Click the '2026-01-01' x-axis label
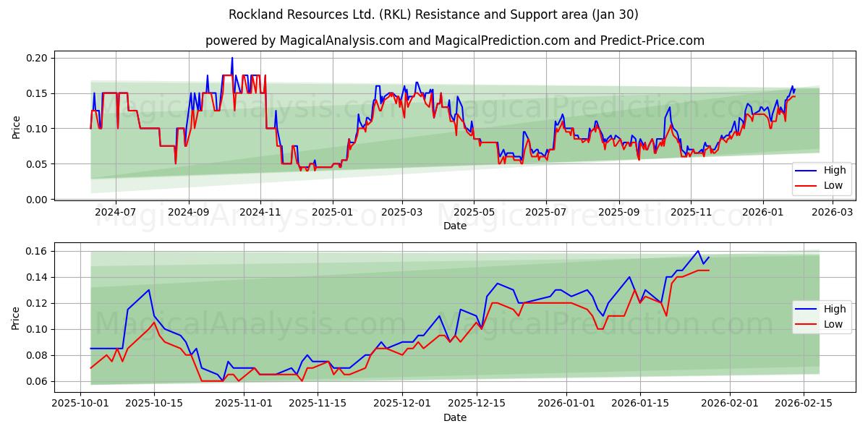This screenshot has height=434, width=868. click(566, 404)
